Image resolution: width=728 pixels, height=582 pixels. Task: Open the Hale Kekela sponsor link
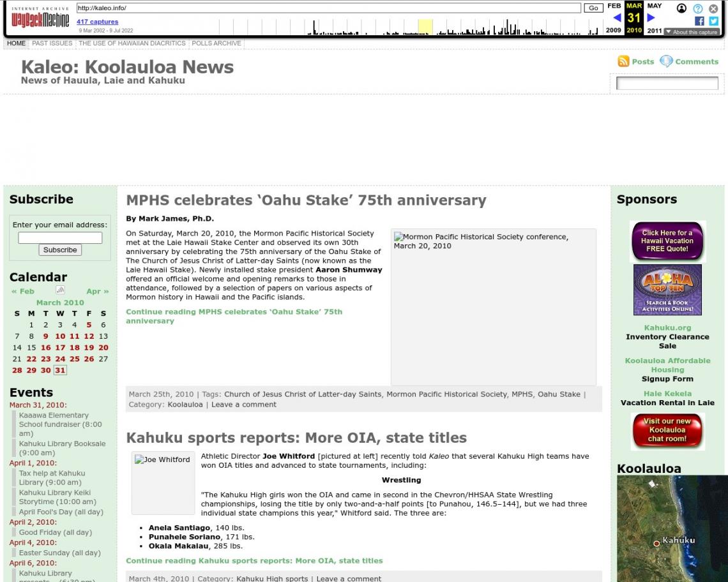(x=667, y=394)
